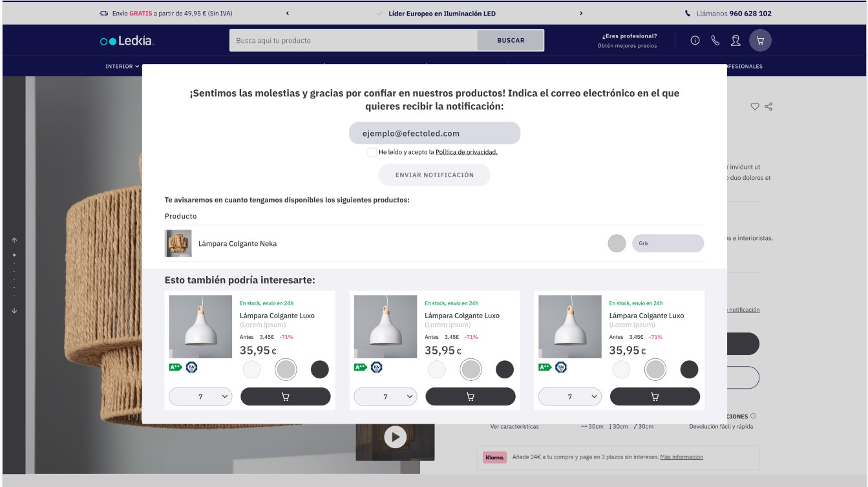Click the email address input field
The image size is (868, 487).
point(434,133)
